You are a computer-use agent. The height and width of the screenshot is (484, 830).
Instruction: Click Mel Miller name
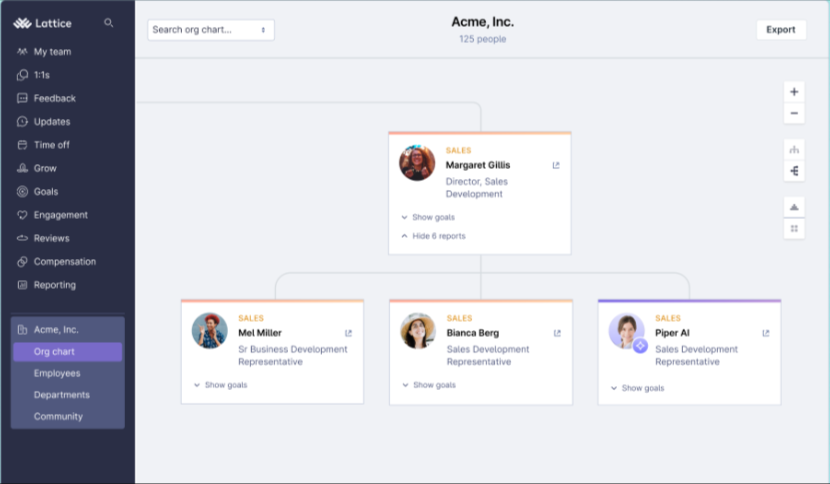(260, 333)
